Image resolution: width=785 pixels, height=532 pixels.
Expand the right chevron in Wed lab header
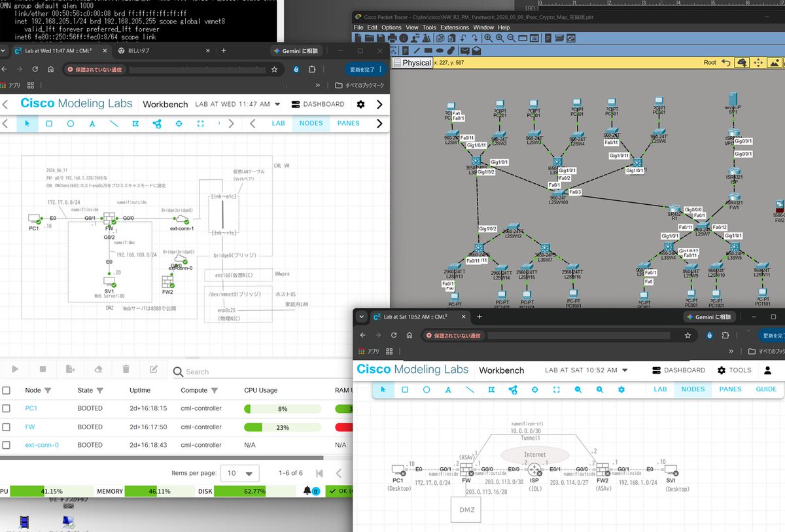379,104
